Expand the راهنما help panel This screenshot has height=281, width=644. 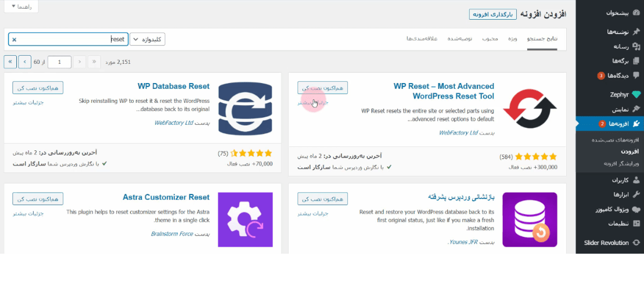(x=21, y=6)
